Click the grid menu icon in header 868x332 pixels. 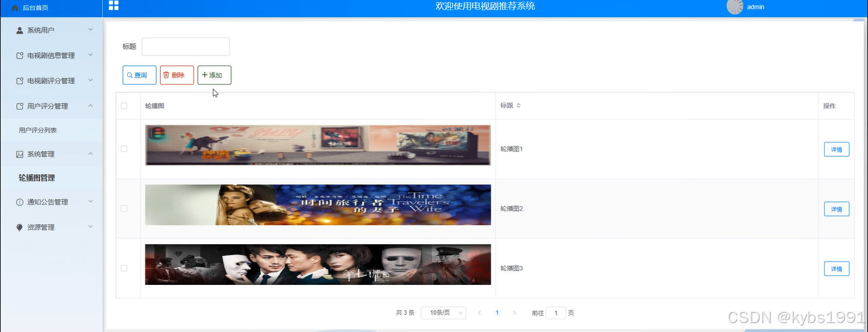tap(114, 6)
